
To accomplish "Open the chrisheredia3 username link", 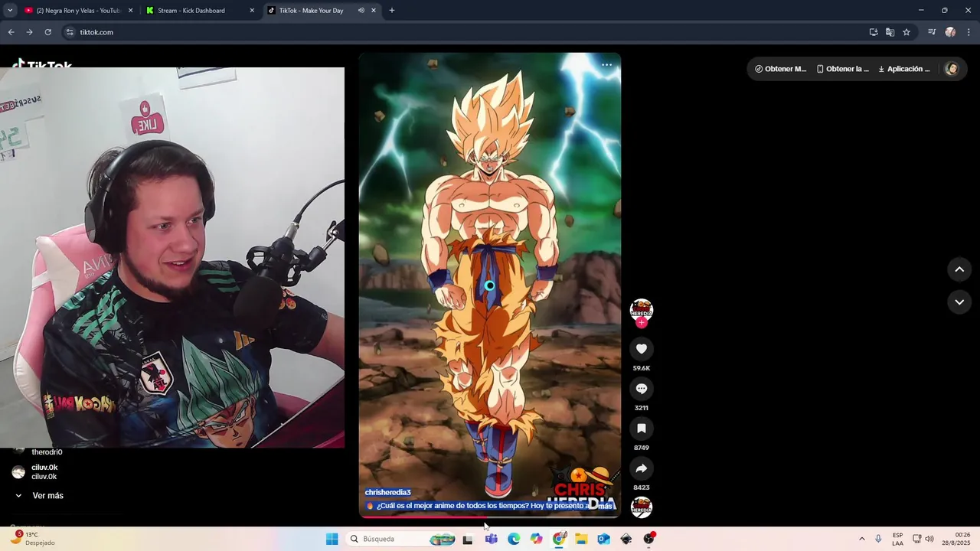I will point(387,492).
